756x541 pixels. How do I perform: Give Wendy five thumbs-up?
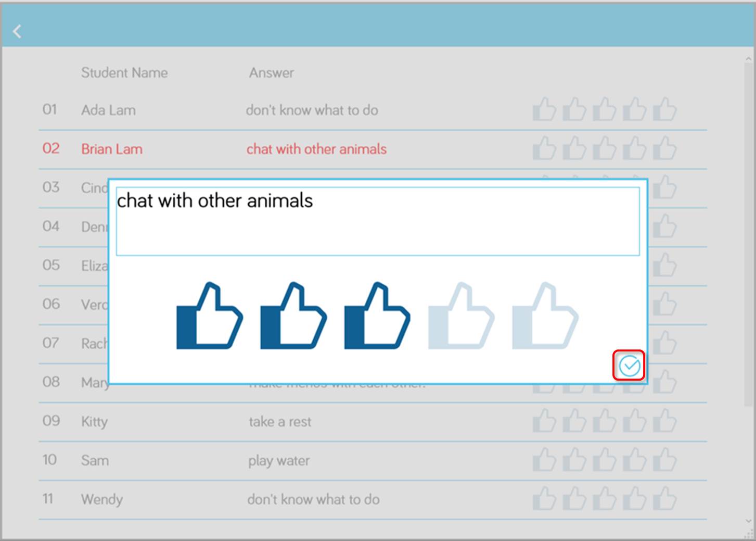tap(665, 499)
